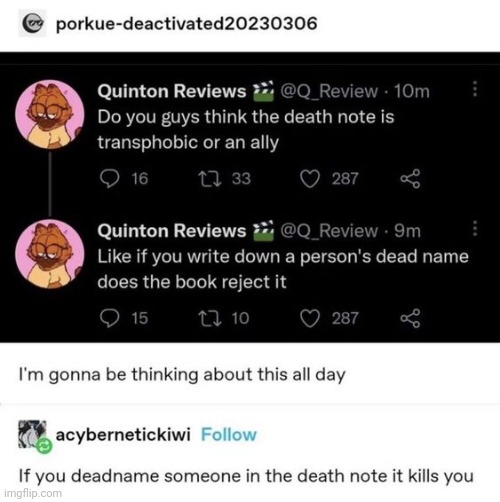This screenshot has height=502, width=500.
Task: Click reply icon on second tweet
Action: (109, 318)
